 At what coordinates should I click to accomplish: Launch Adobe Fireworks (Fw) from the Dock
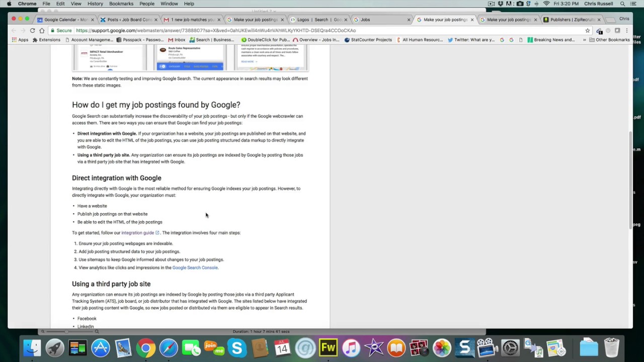(328, 348)
